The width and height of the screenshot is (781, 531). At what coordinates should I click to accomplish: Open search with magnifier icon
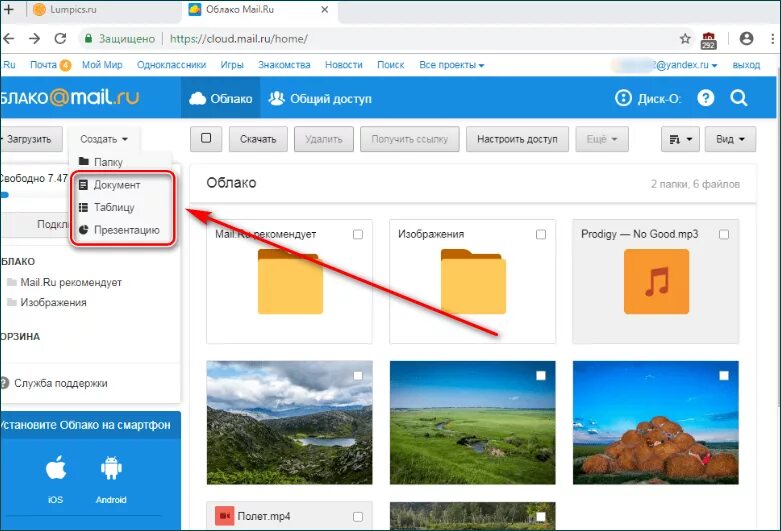(x=739, y=98)
